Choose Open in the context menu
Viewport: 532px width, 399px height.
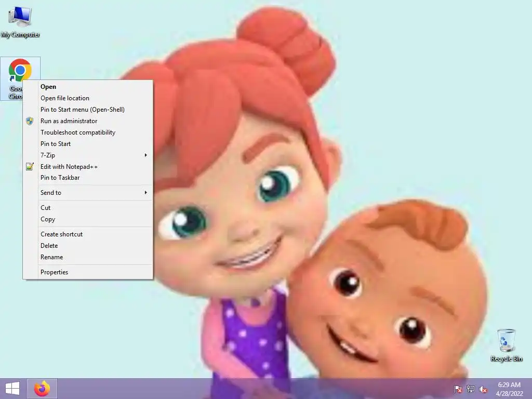[88, 87]
